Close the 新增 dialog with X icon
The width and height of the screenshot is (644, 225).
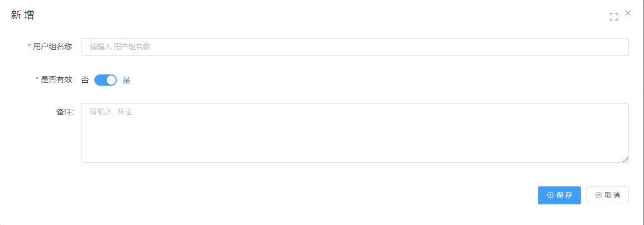click(x=628, y=13)
